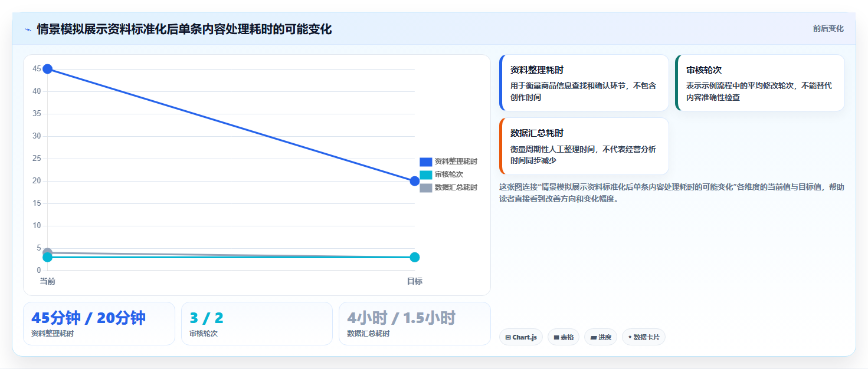868x369 pixels.
Task: Click blue data point at 45 当前
Action: pyautogui.click(x=48, y=69)
